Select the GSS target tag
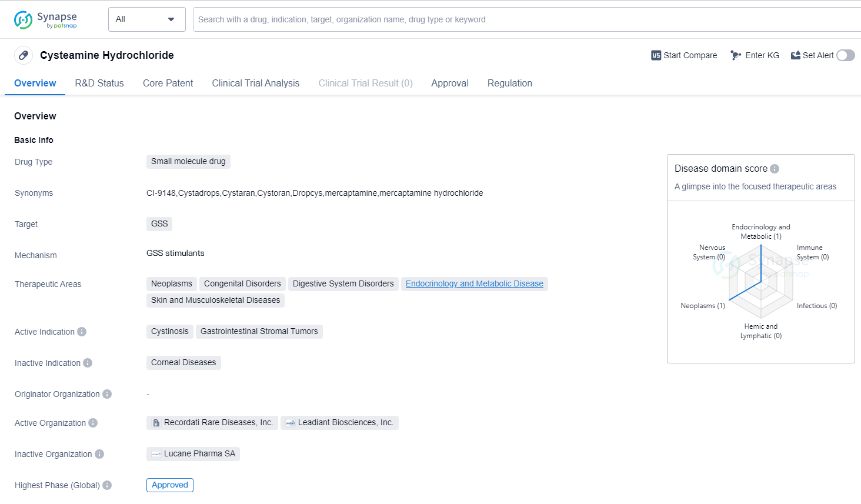861x504 pixels. point(159,224)
